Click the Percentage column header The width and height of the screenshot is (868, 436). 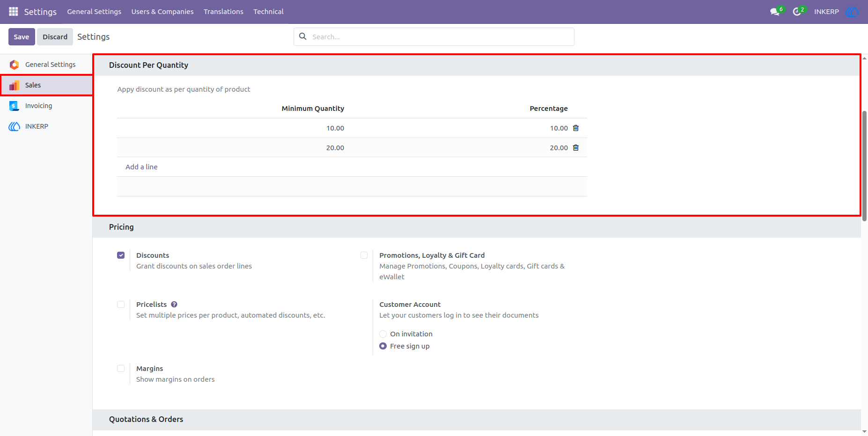(x=549, y=109)
